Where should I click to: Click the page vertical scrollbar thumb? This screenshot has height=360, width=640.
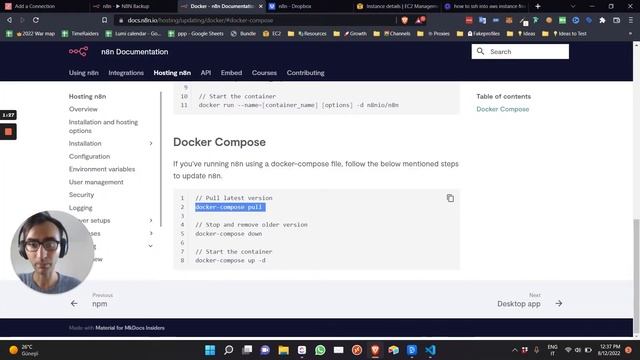point(636,276)
